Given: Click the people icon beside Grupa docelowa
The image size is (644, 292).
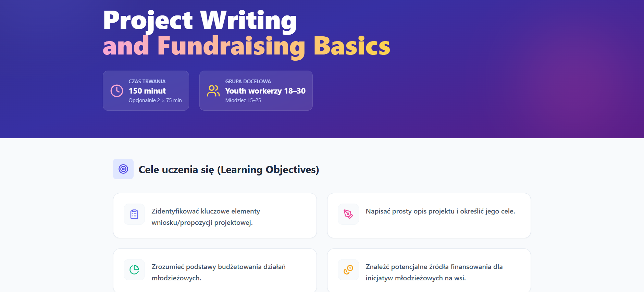Looking at the screenshot, I should click(x=213, y=91).
